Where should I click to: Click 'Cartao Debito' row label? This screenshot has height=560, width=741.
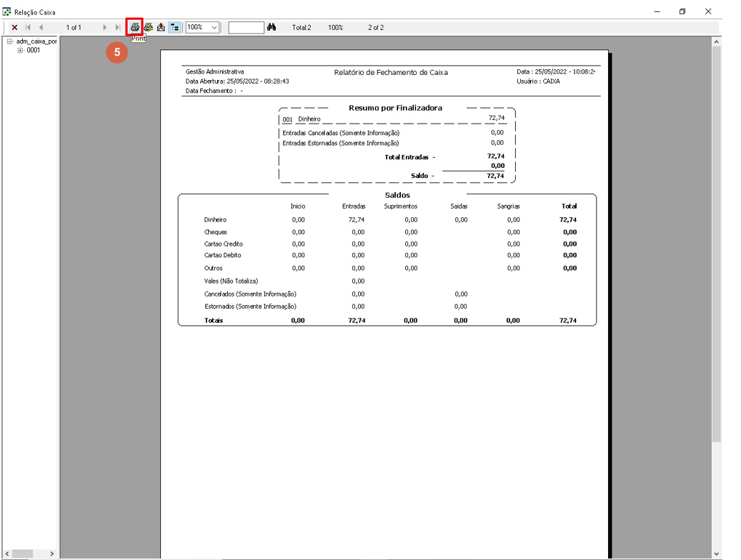[x=222, y=255]
